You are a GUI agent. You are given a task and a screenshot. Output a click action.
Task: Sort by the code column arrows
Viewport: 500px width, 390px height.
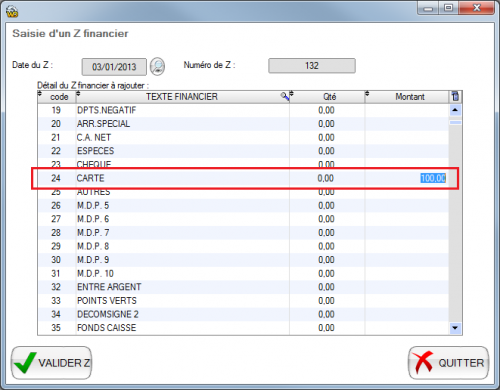[40, 94]
